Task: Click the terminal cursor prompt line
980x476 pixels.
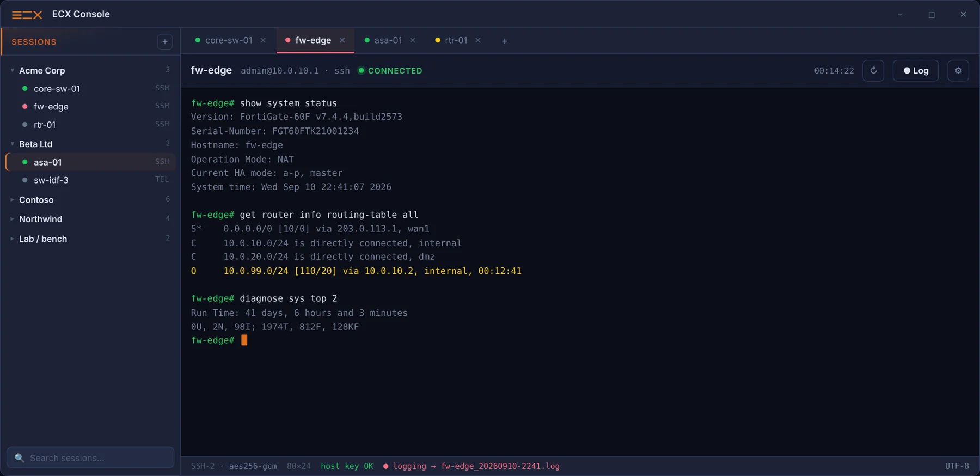Action: click(x=219, y=340)
